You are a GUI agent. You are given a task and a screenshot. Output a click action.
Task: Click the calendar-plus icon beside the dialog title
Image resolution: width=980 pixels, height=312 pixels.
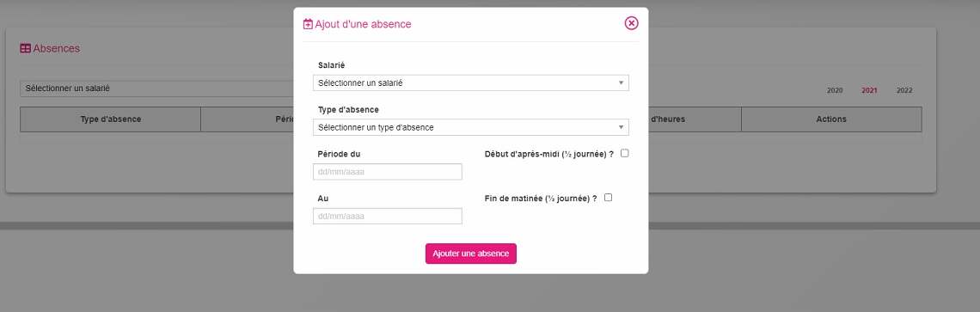tap(308, 24)
